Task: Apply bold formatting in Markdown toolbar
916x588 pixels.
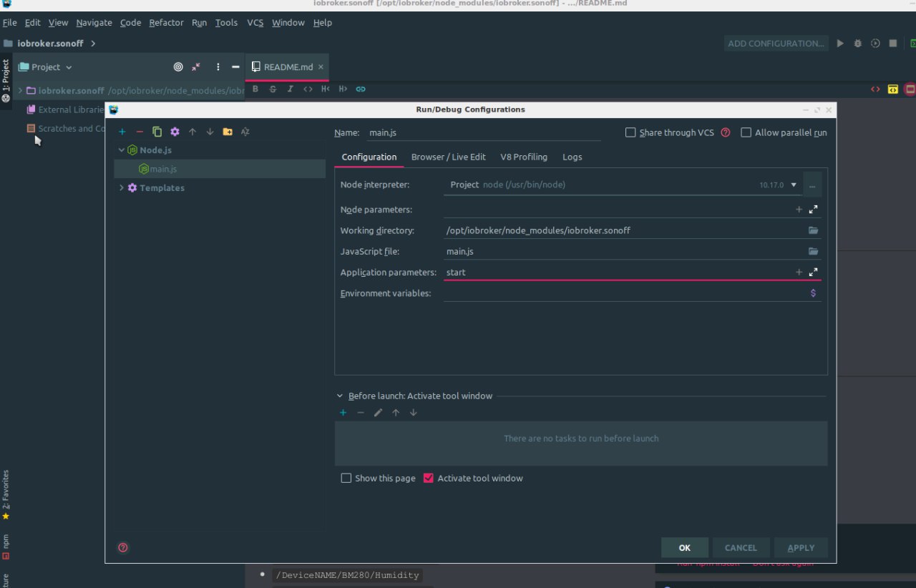Action: click(x=255, y=89)
